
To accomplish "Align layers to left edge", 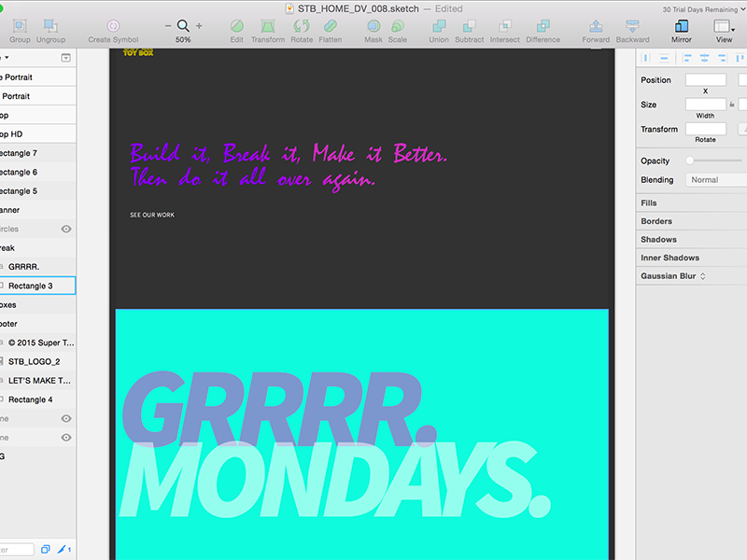I will (687, 58).
